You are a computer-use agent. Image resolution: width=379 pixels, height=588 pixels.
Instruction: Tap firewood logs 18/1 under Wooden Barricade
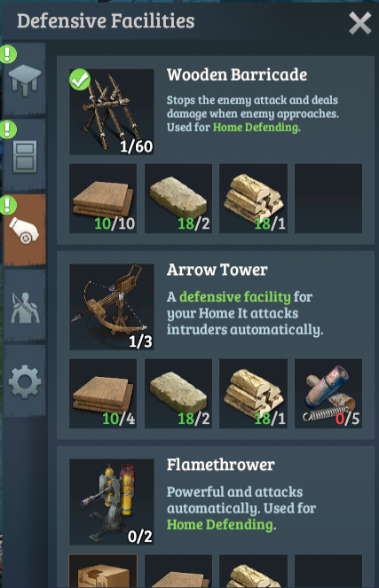[x=253, y=199]
